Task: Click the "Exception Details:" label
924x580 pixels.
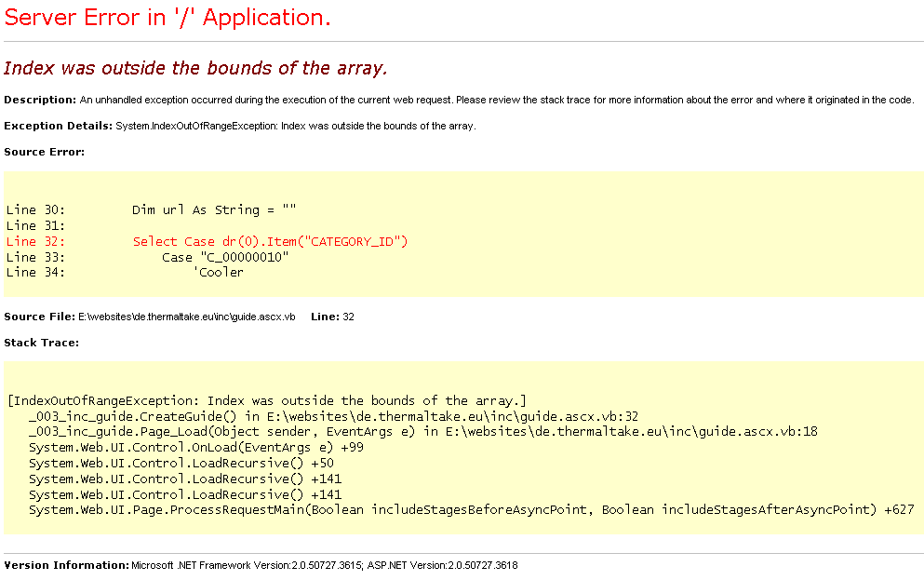Action: (x=58, y=126)
